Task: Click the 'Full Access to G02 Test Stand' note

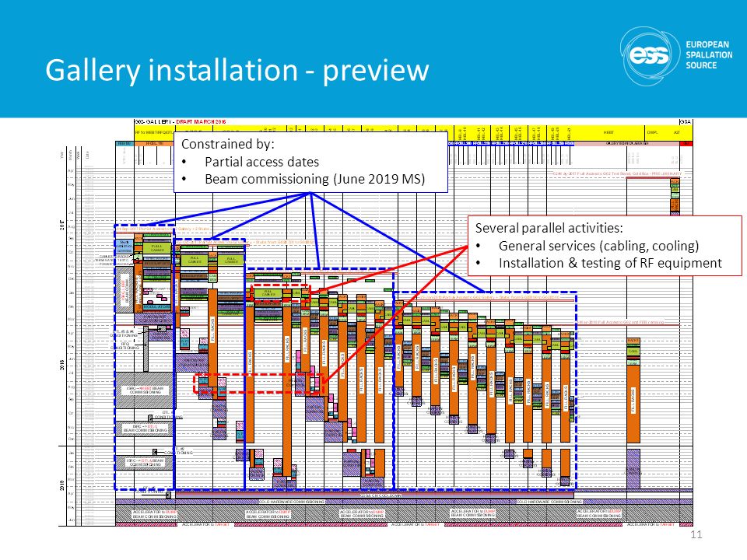Action: tap(617, 173)
